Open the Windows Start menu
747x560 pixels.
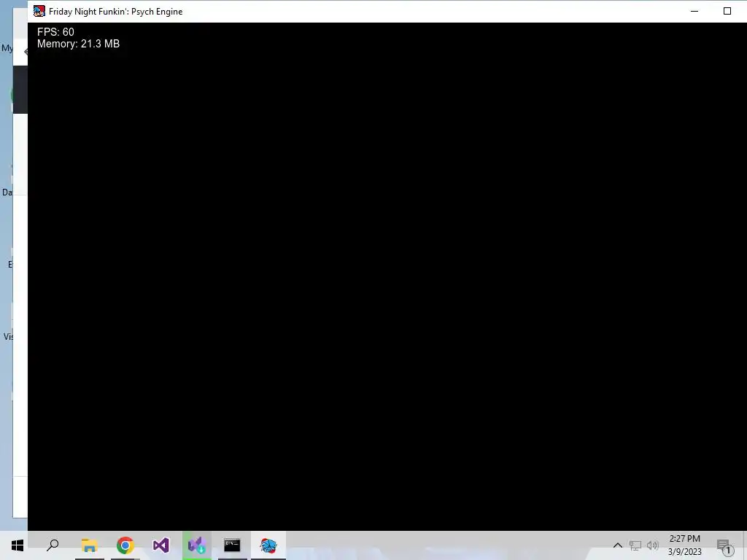click(18, 545)
